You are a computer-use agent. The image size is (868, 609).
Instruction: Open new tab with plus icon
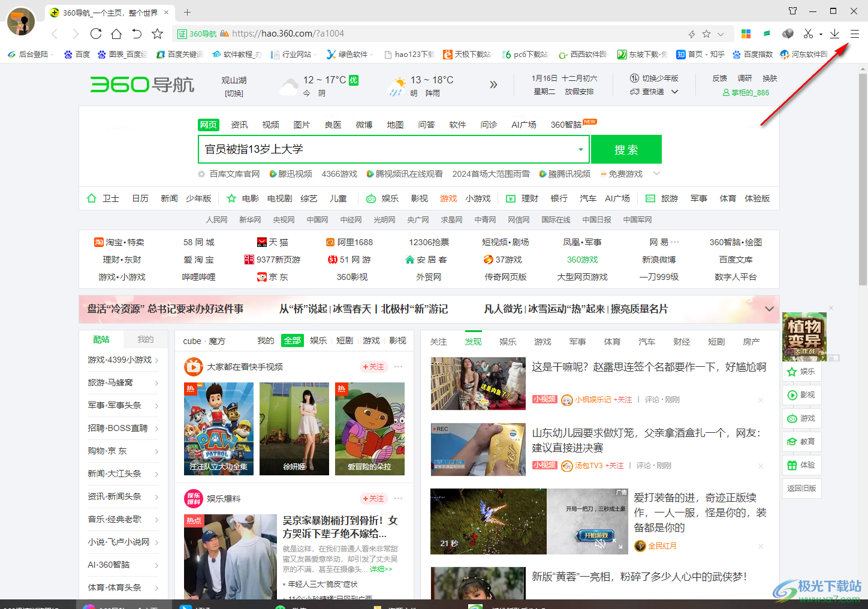187,12
